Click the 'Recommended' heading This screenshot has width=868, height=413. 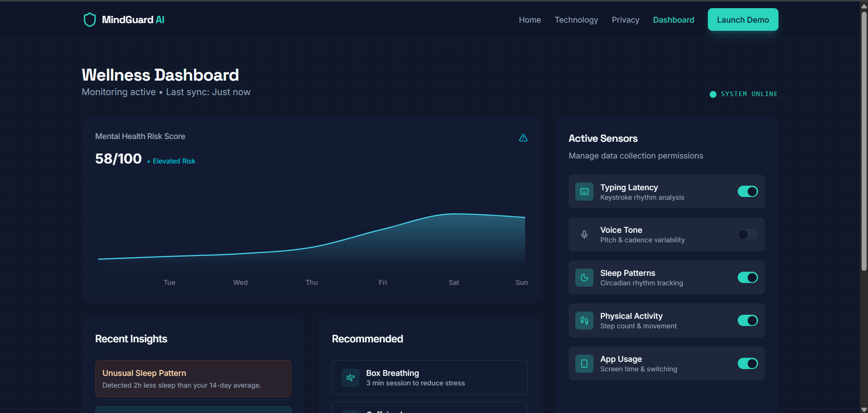[367, 339]
